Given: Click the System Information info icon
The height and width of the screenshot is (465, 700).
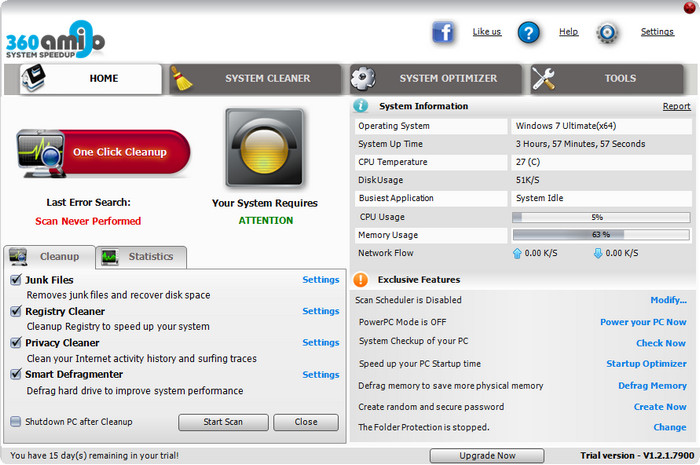Looking at the screenshot, I should pos(361,106).
